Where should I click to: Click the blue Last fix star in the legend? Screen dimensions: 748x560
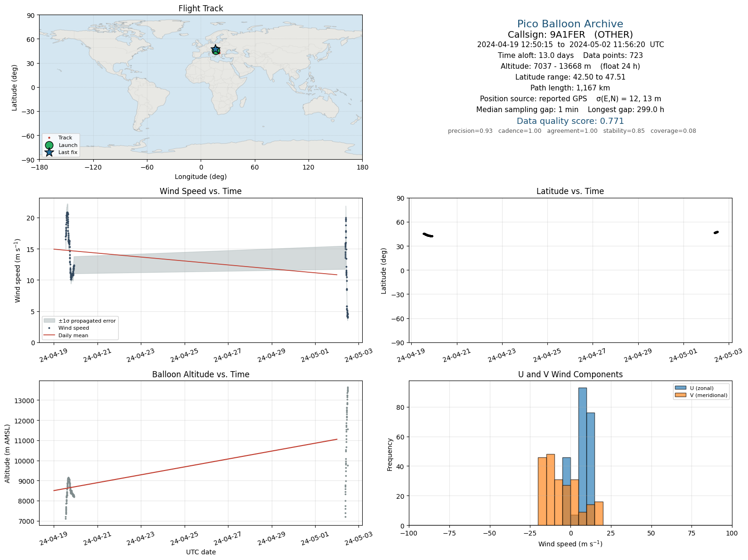tap(49, 152)
